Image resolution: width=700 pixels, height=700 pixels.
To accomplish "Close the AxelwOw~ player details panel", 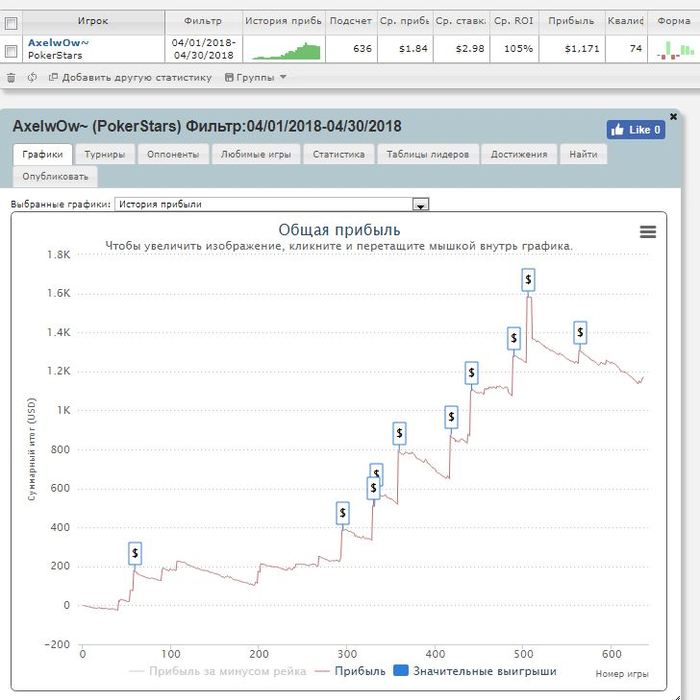I will pos(673,117).
